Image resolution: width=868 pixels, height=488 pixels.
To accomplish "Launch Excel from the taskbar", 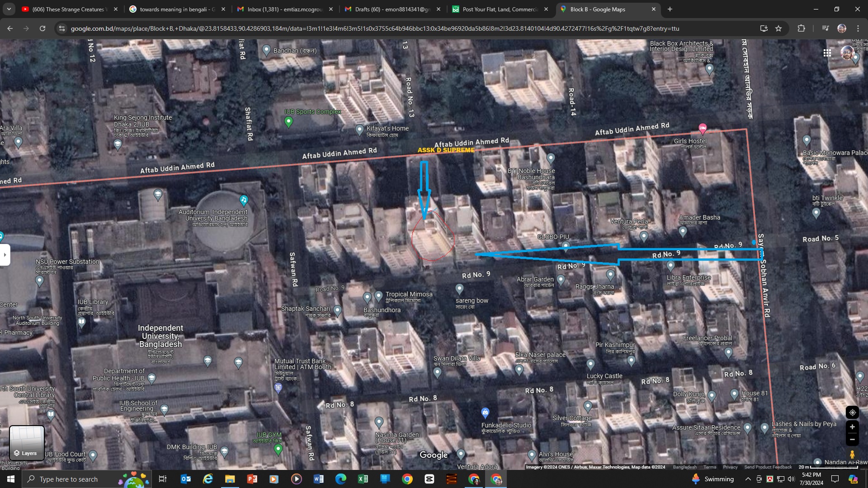I will [x=363, y=479].
